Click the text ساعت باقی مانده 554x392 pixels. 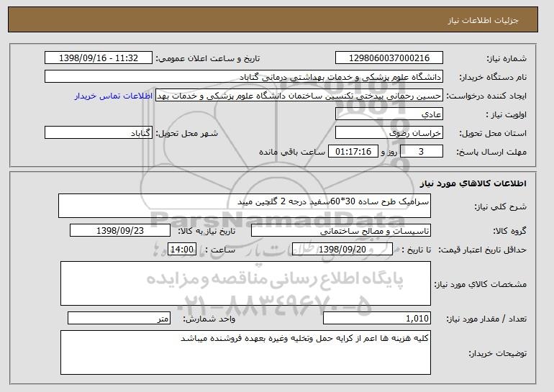[x=292, y=152]
